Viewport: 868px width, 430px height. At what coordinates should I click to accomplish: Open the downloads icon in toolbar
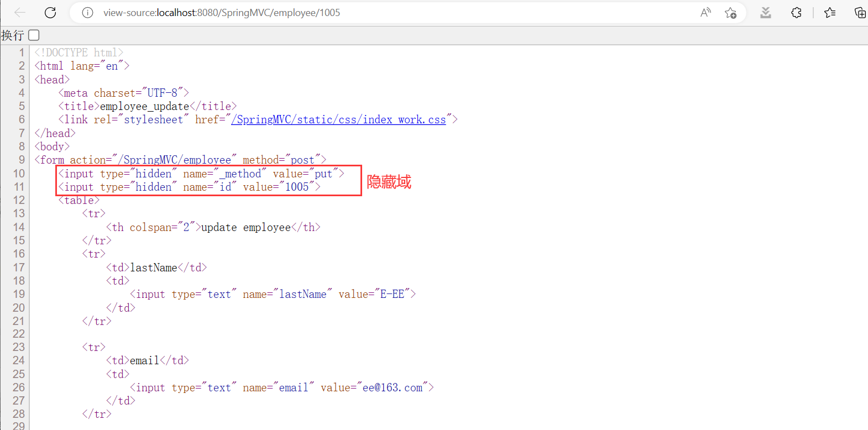[x=766, y=12]
